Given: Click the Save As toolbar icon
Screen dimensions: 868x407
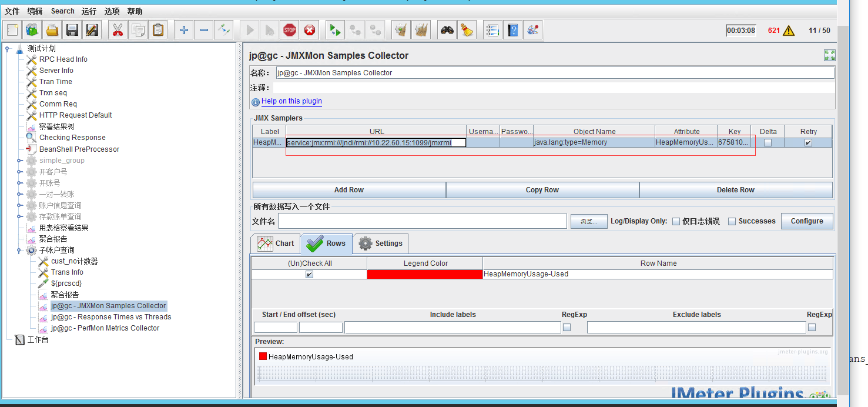Looking at the screenshot, I should pos(92,30).
